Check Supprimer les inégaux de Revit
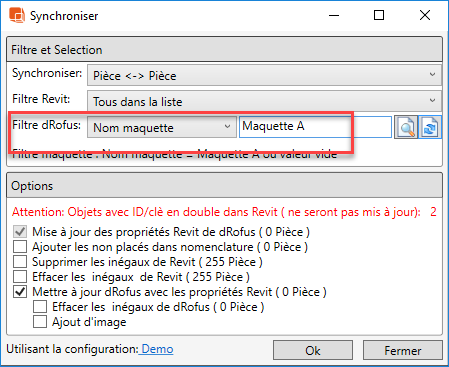The height and width of the screenshot is (367, 449). 20,262
